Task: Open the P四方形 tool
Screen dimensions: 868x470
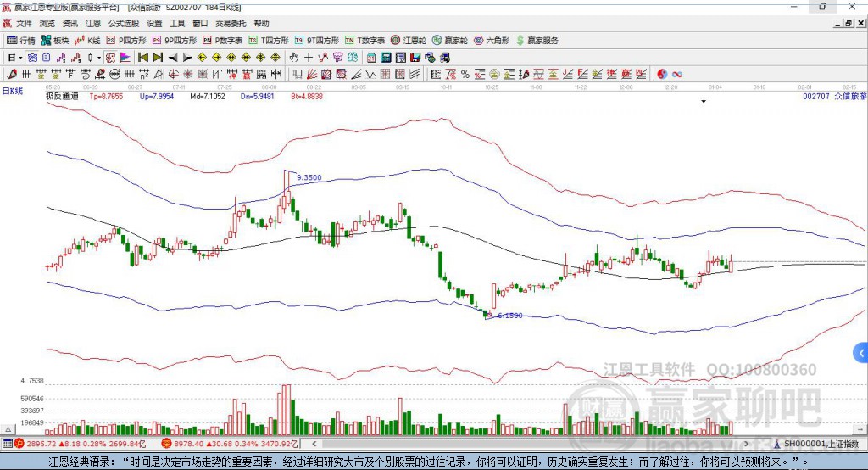Action: pos(126,41)
